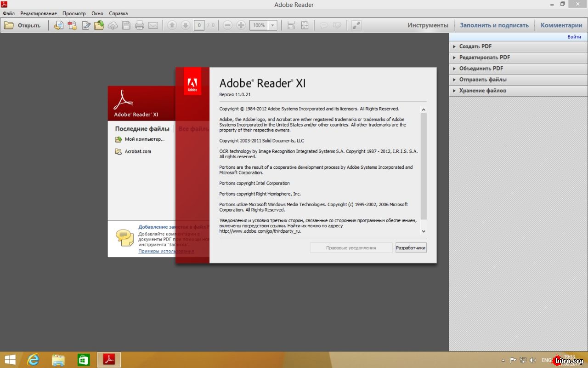Open File Explorer from taskbar
Screen dimensions: 588x368
tap(58, 360)
